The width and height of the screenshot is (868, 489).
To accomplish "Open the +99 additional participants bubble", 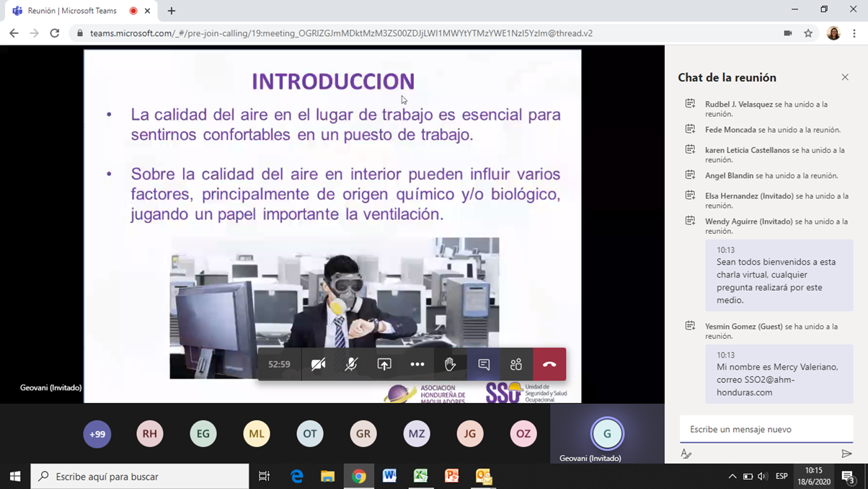I will 97,434.
